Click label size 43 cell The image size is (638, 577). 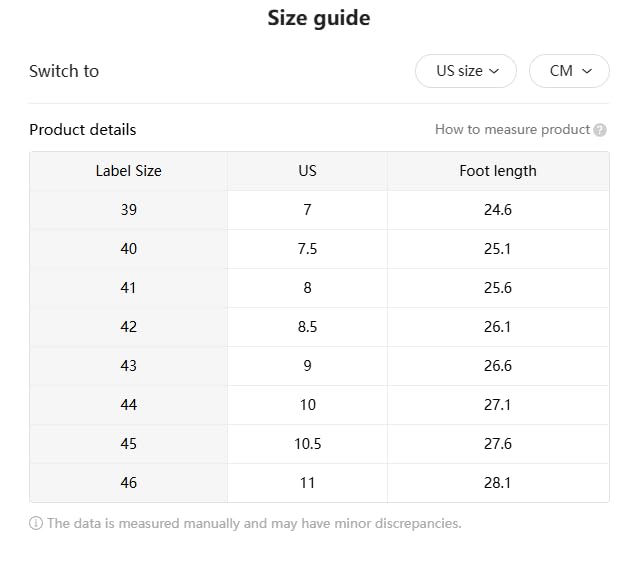[x=128, y=366]
